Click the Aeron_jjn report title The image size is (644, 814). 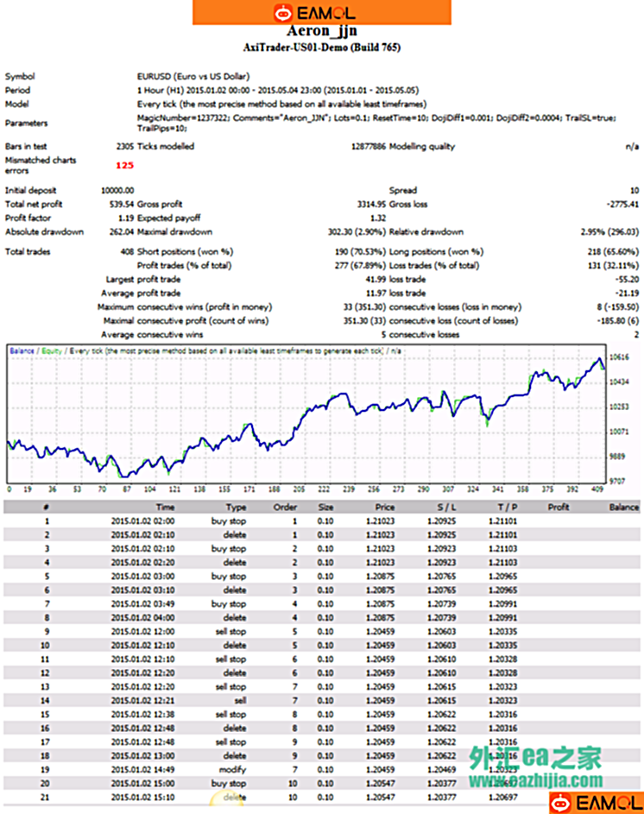[321, 30]
